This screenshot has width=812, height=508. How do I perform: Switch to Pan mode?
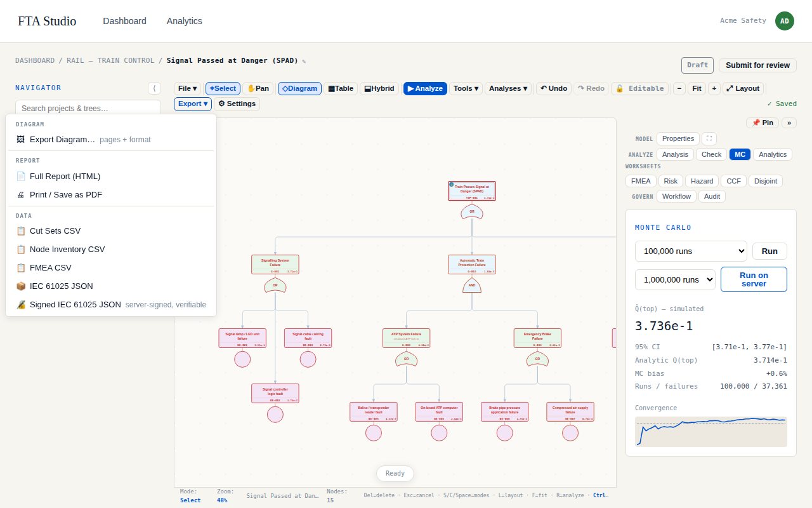click(x=259, y=88)
